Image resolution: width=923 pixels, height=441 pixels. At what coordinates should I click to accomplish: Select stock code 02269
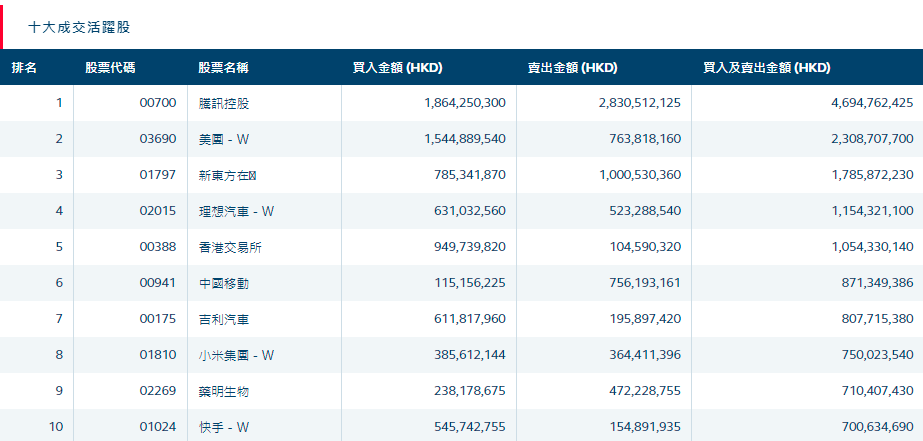coord(158,391)
